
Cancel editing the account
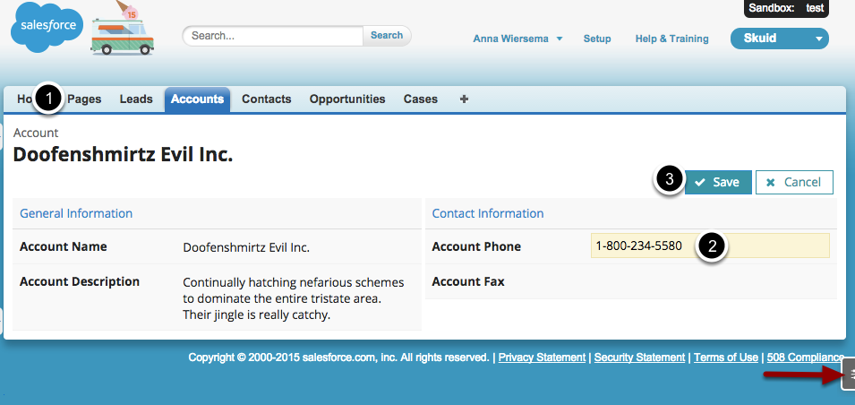pos(794,182)
